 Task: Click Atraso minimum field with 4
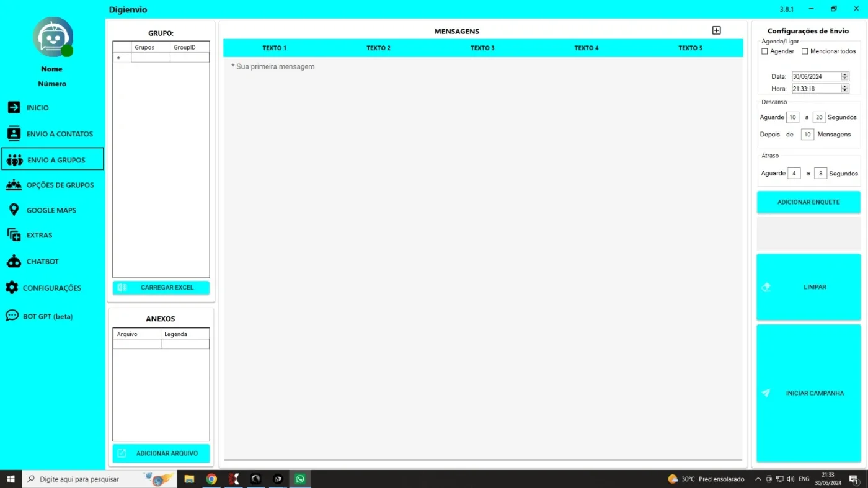pyautogui.click(x=794, y=174)
